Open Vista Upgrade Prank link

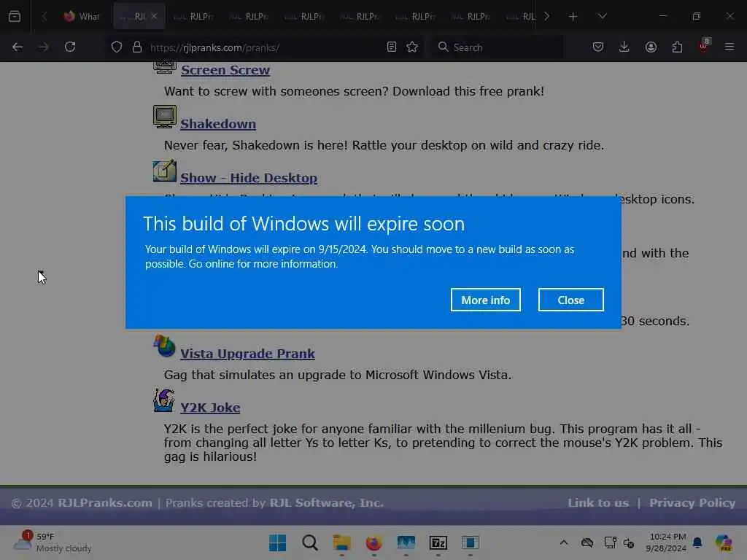pyautogui.click(x=248, y=354)
